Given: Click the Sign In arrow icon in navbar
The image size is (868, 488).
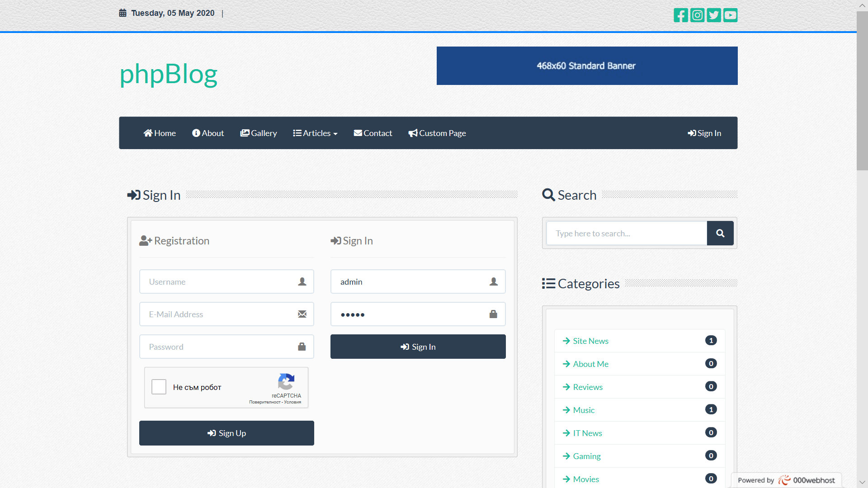Looking at the screenshot, I should click(691, 133).
